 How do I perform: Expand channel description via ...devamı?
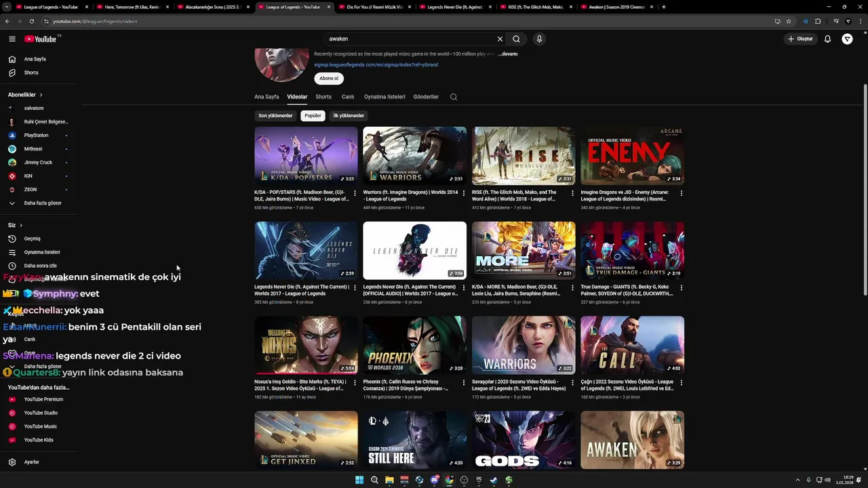(x=508, y=54)
